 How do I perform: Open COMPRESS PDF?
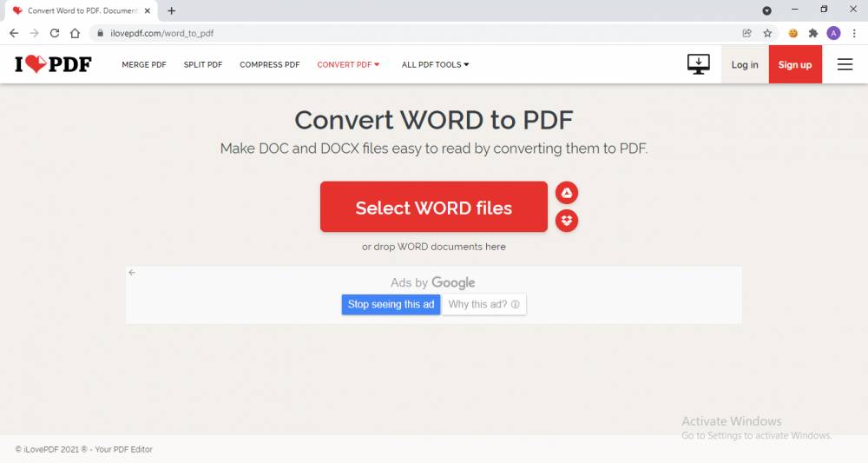[x=270, y=65]
